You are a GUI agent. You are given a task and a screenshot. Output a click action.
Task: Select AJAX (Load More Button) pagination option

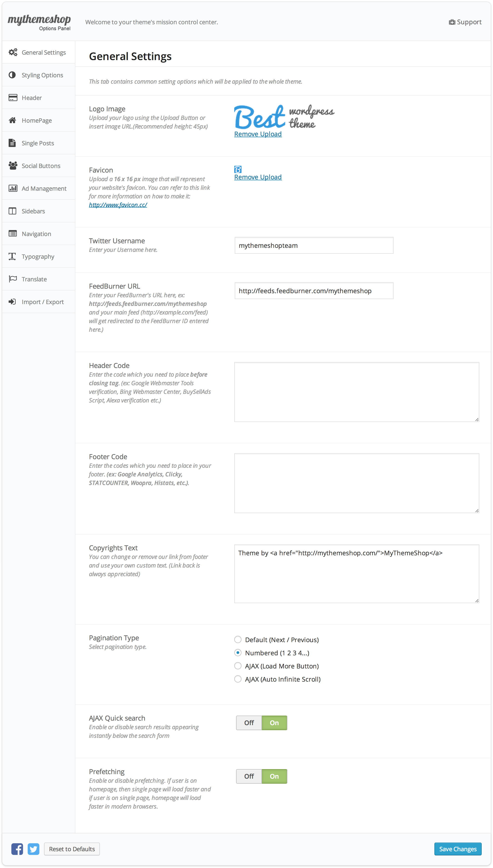pos(238,666)
